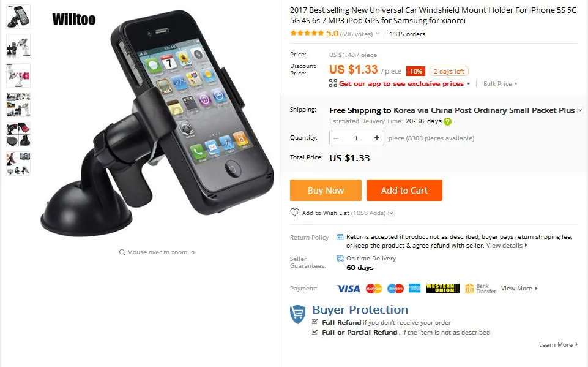This screenshot has height=367, width=588.
Task: Expand the shipping method dropdown arrow
Action: (x=580, y=110)
